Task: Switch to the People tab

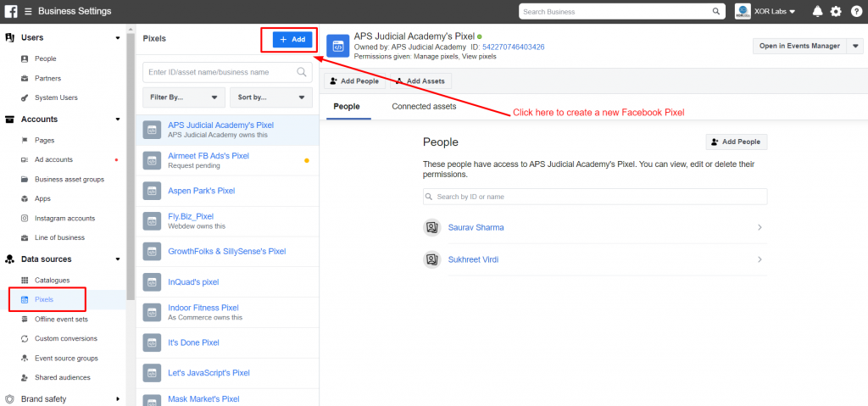Action: 347,107
